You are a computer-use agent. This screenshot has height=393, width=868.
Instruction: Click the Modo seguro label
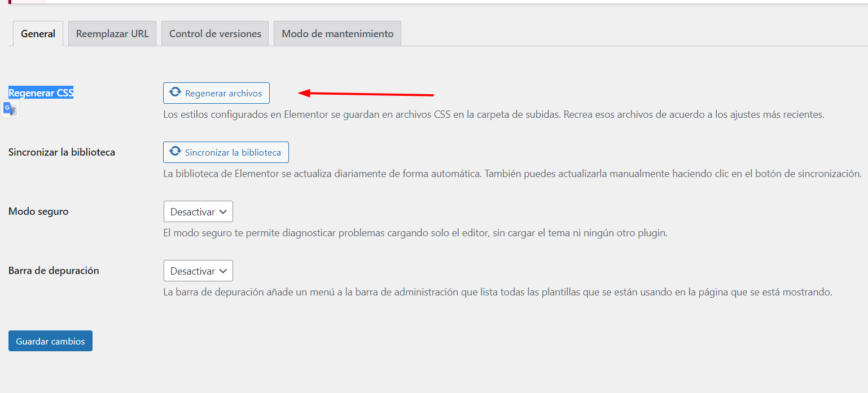(38, 211)
